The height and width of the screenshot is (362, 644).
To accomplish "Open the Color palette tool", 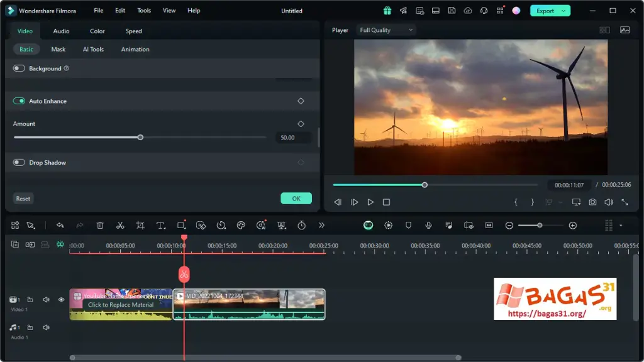I will point(241,225).
